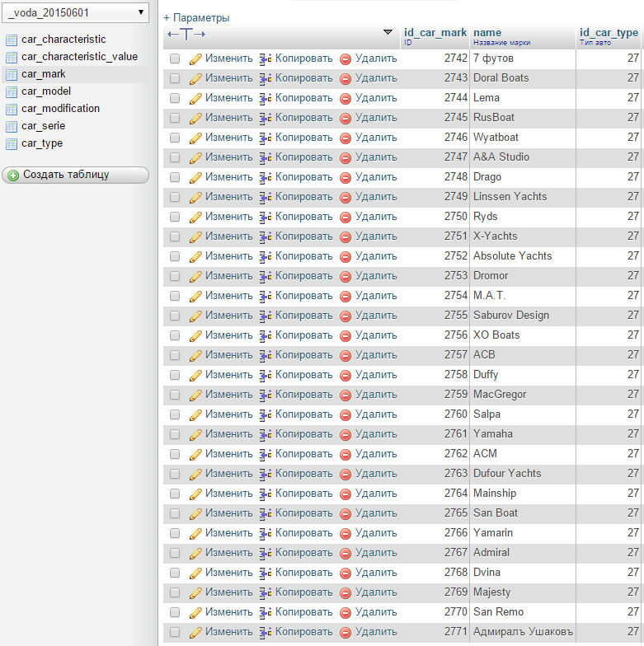Toggle full texts arrows ←T→

186,35
